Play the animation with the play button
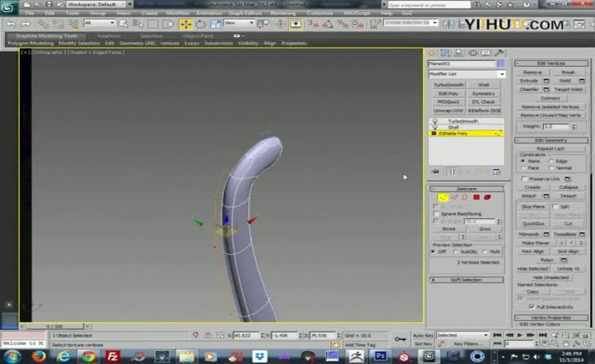 [x=520, y=335]
